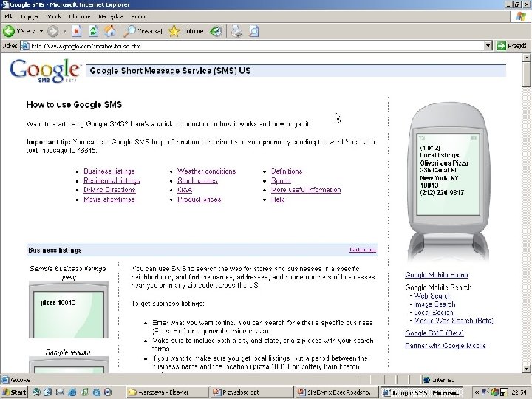Click the Google SMS logo
The width and height of the screenshot is (532, 399).
click(45, 71)
